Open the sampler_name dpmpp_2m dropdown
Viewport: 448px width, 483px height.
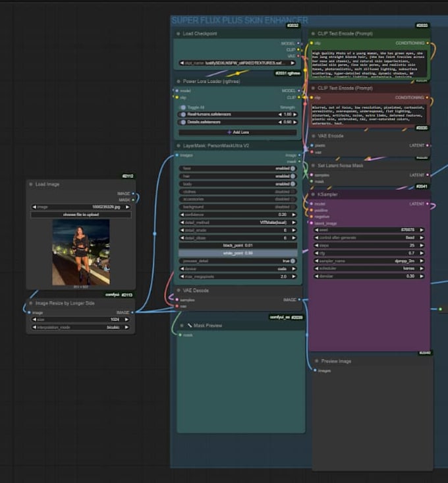point(369,261)
